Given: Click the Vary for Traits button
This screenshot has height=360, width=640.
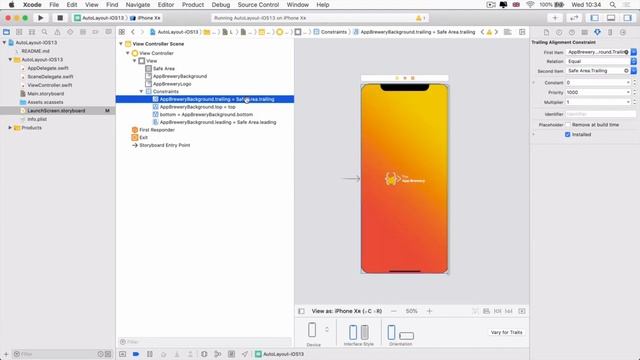Looking at the screenshot, I should click(x=507, y=332).
